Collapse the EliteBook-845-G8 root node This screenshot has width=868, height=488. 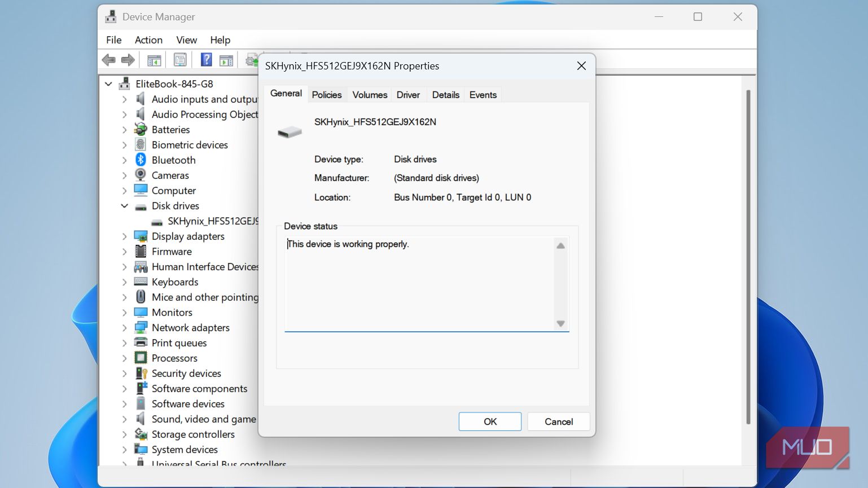[108, 84]
